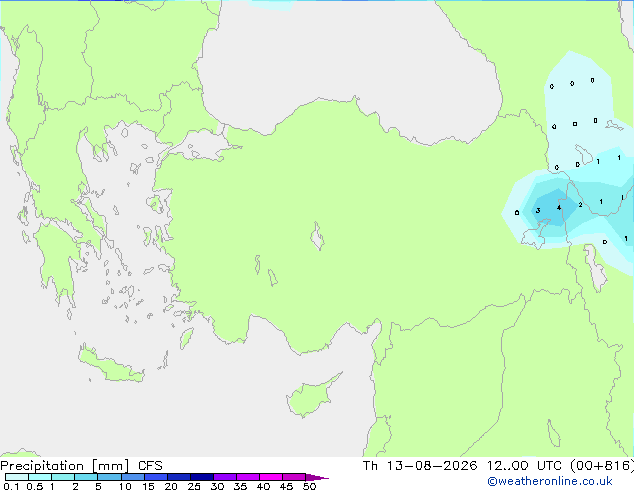Select the 25–30 mm legend swatch
634x490 pixels.
click(x=202, y=477)
